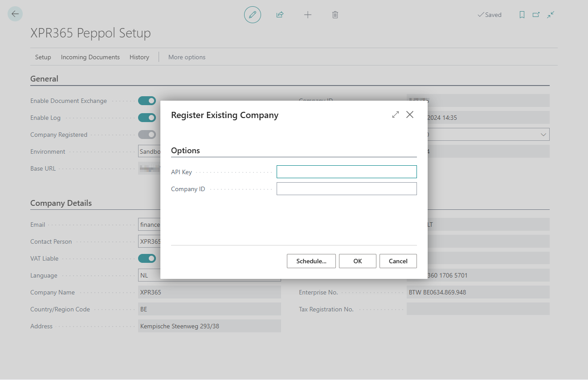Open the Setup menu

point(43,57)
